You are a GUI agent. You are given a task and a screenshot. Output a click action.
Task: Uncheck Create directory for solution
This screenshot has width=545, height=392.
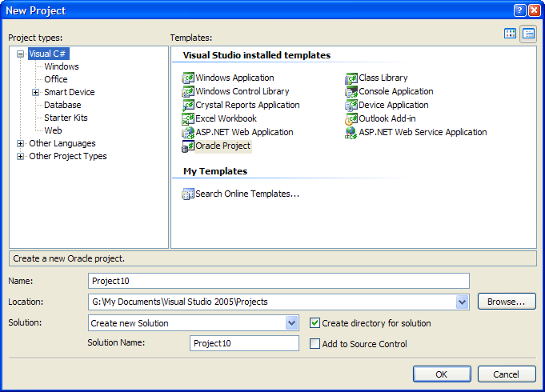pyautogui.click(x=315, y=323)
